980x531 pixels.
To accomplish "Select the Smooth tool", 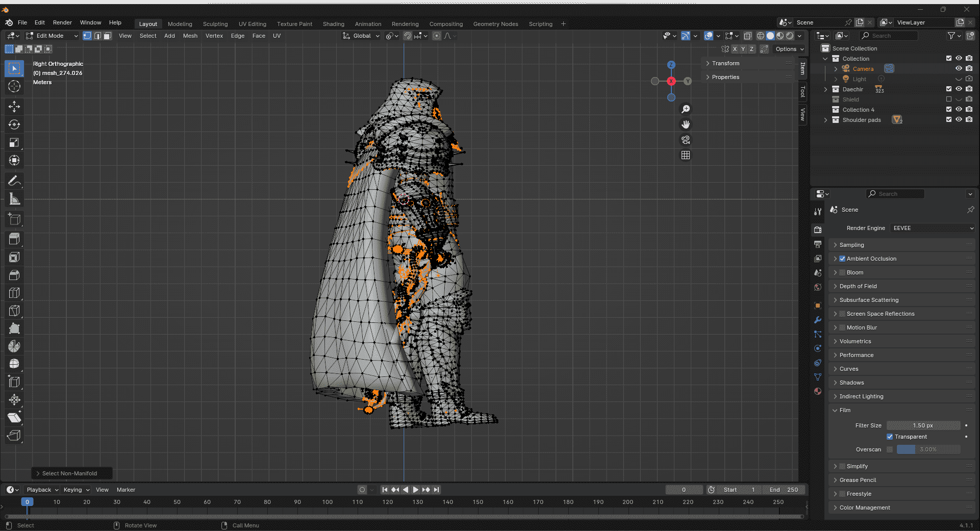I will (x=14, y=364).
